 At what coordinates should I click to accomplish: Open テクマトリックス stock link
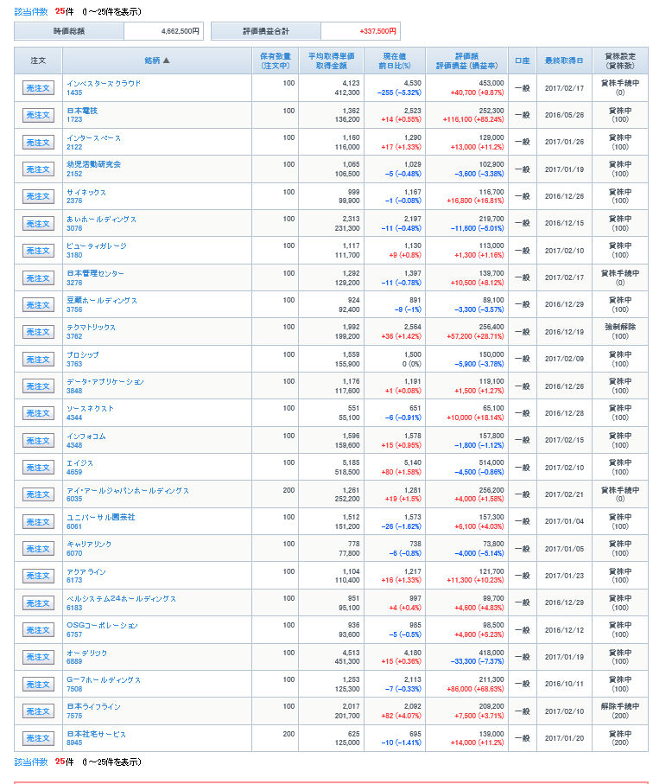click(91, 328)
